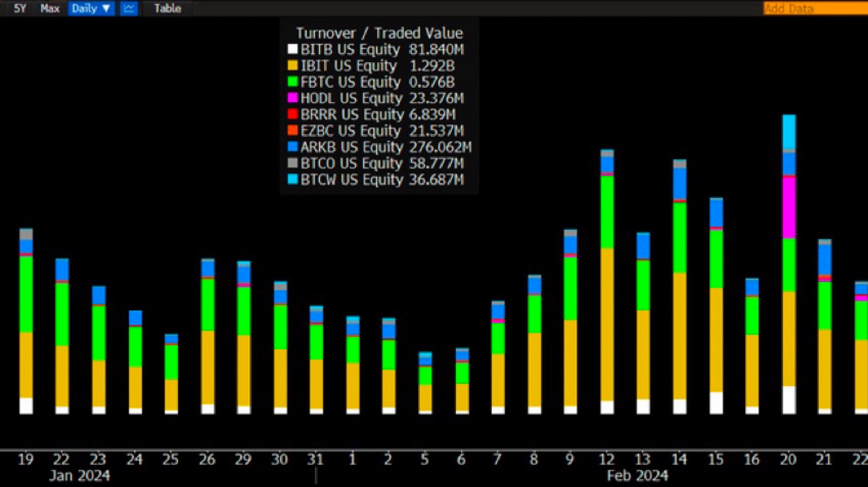Select the 'BTCW US Equity' legend label
The image size is (868, 487).
pos(352,180)
